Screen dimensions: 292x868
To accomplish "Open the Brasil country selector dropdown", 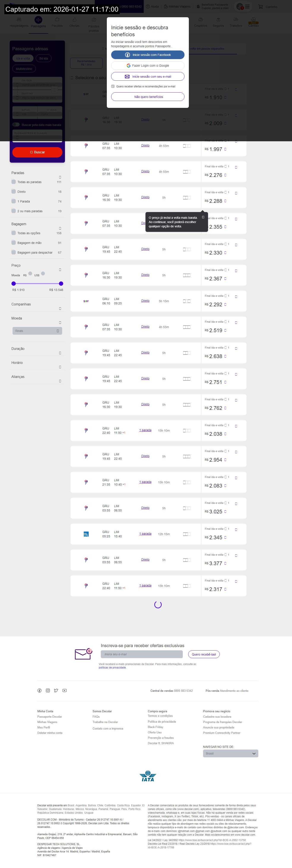I will tap(230, 753).
